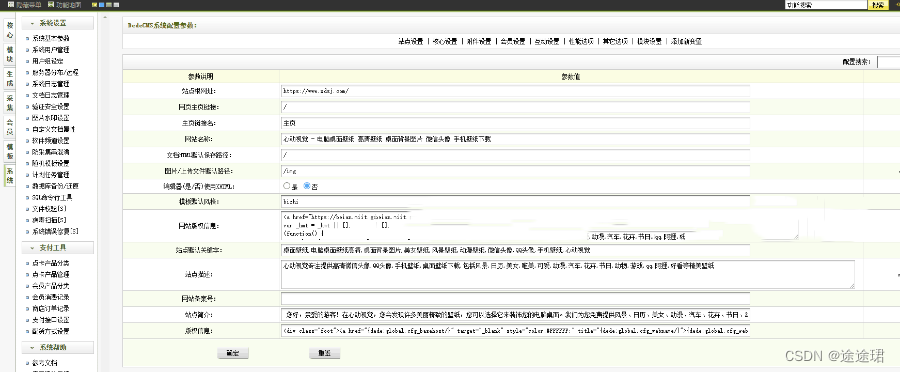Open 系统用户管理 in the sidebar
This screenshot has width=900, height=372.
coord(51,50)
